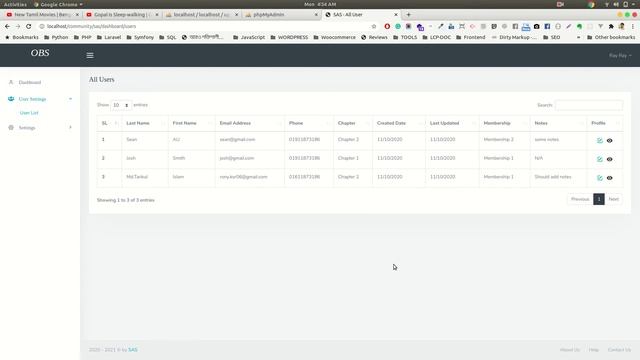Viewport: 640px width, 360px height.
Task: Open the user account dropdown in header
Action: point(620,56)
